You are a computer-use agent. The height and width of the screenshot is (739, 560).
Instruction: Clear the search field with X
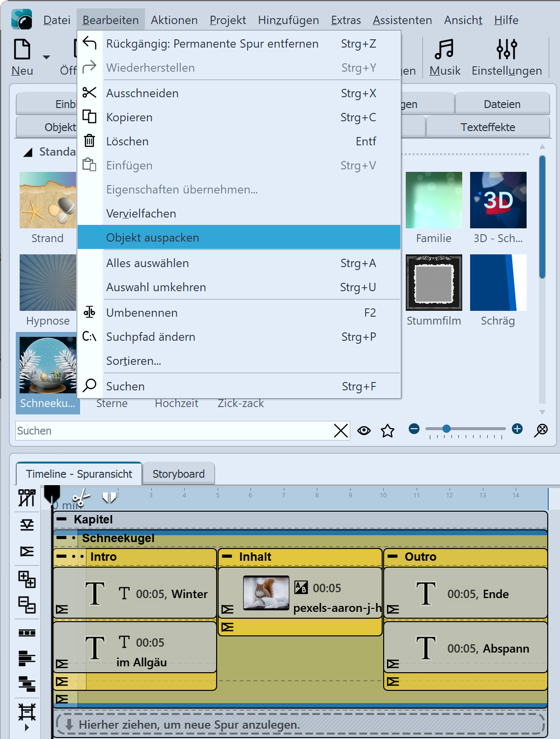340,431
